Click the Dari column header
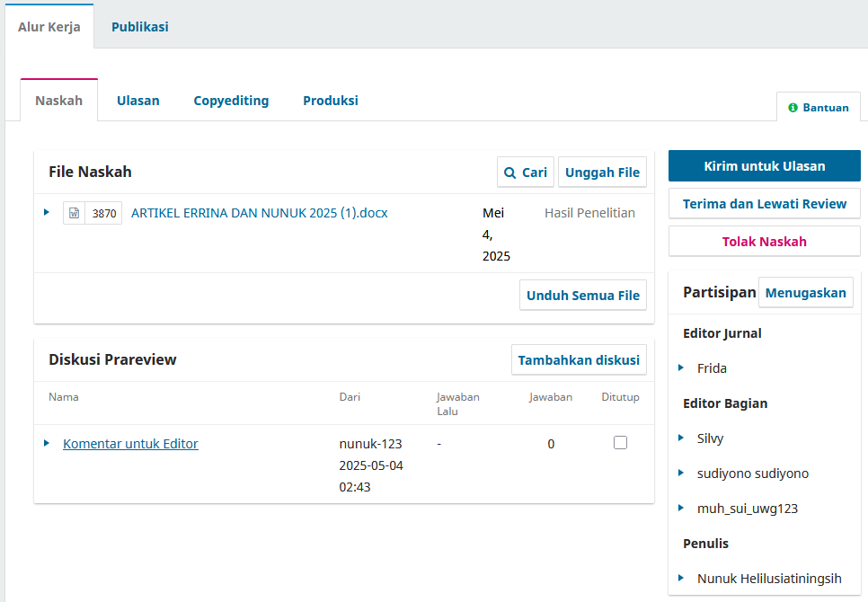The height and width of the screenshot is (602, 868). (350, 397)
